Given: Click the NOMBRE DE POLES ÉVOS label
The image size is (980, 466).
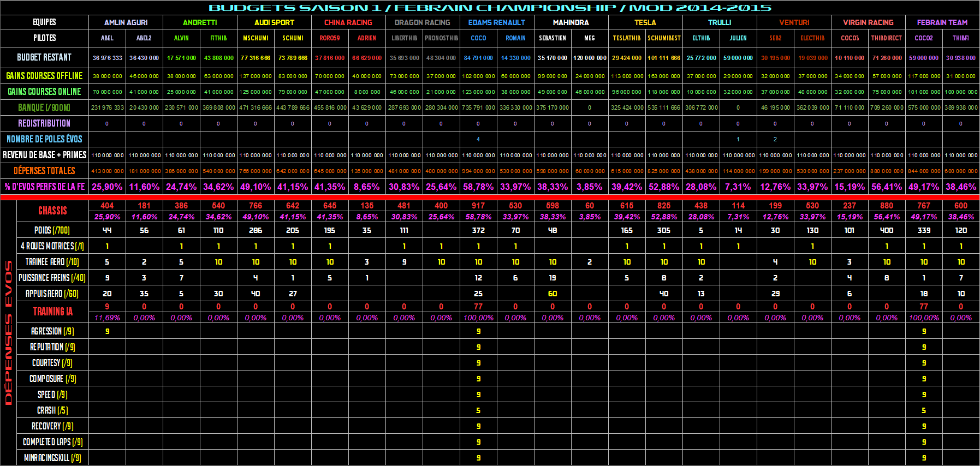Looking at the screenshot, I should coord(44,139).
